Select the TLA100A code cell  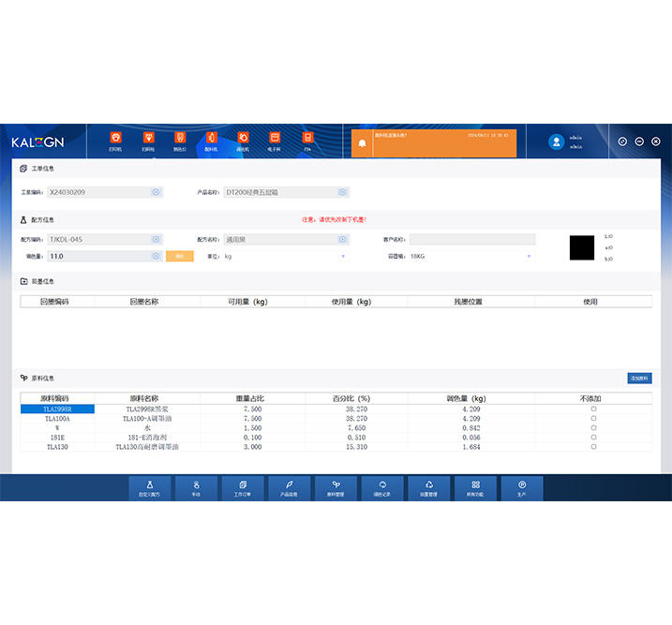[x=57, y=419]
